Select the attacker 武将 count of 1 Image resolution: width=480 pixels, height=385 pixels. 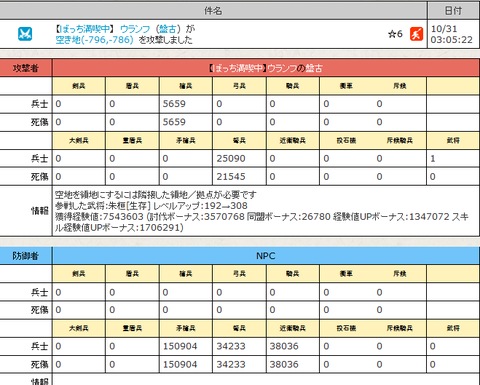(433, 159)
